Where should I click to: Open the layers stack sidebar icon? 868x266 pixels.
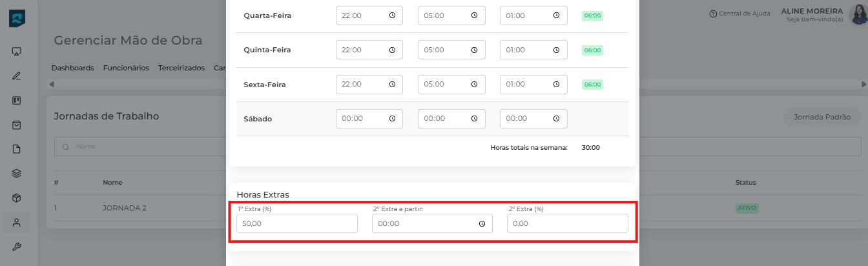click(x=17, y=173)
